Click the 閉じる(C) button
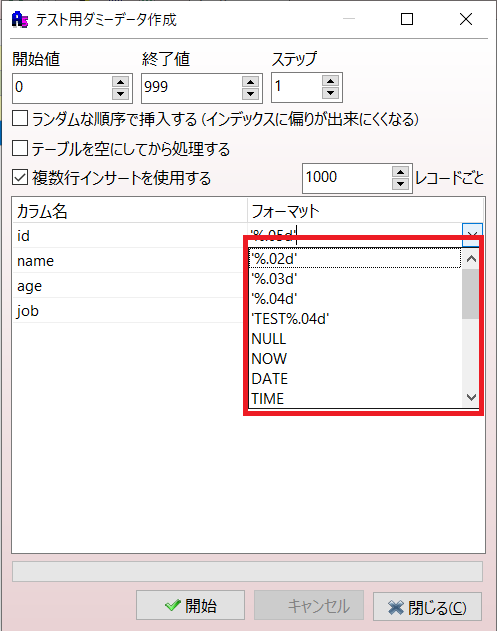Image resolution: width=497 pixels, height=631 pixels. [x=427, y=607]
